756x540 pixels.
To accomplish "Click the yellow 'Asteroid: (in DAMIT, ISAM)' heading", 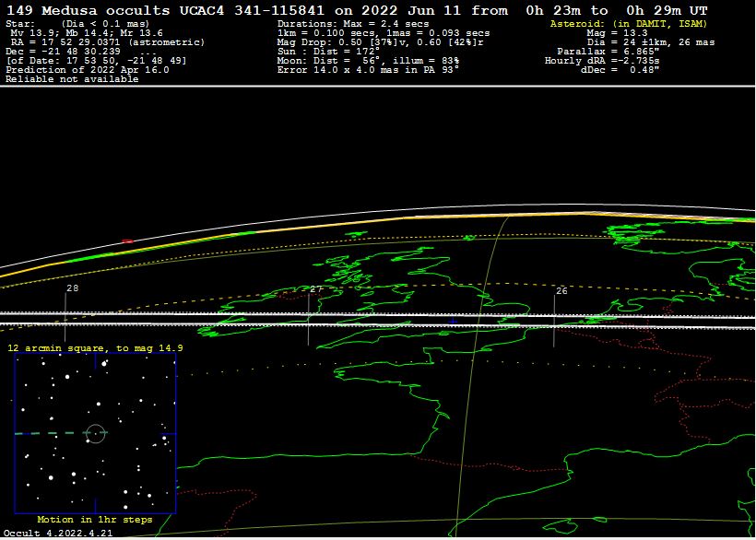I will 621,23.
